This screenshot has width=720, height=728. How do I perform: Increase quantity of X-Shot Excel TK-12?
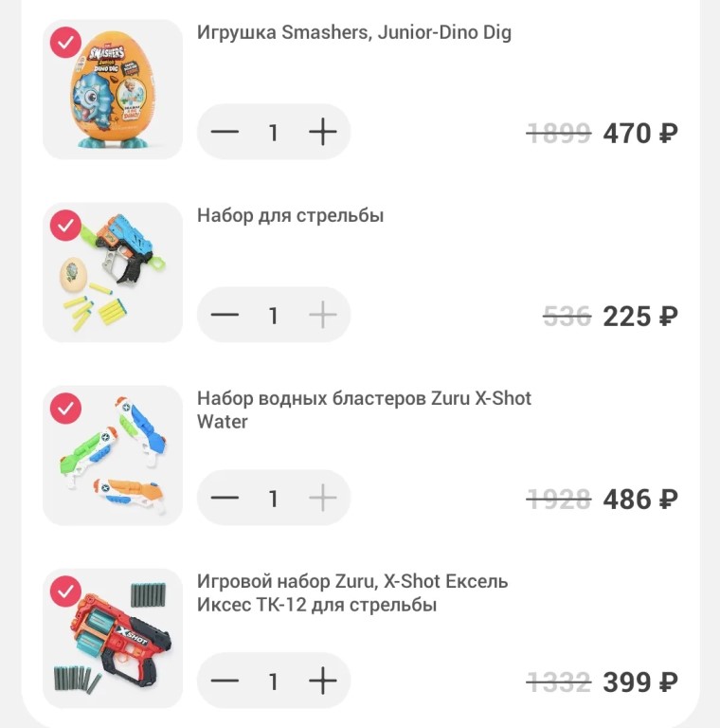point(323,681)
